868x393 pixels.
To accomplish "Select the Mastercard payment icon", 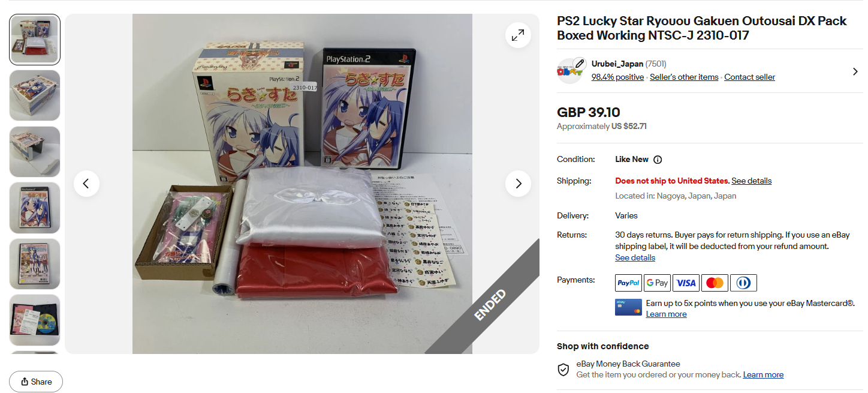I will (715, 283).
